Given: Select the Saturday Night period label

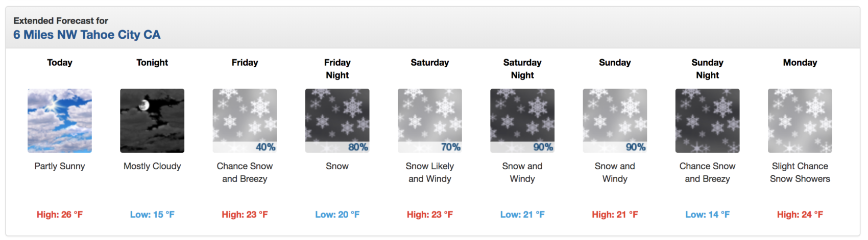Looking at the screenshot, I should pos(522,69).
